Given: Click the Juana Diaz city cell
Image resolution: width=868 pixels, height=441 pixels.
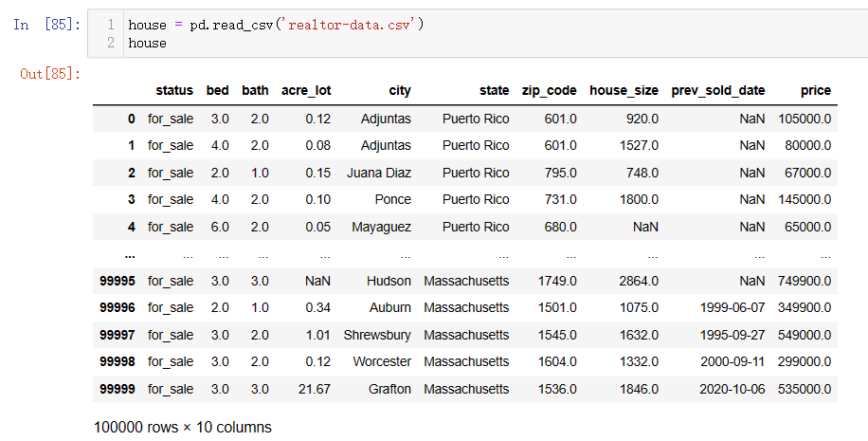Looking at the screenshot, I should [379, 173].
